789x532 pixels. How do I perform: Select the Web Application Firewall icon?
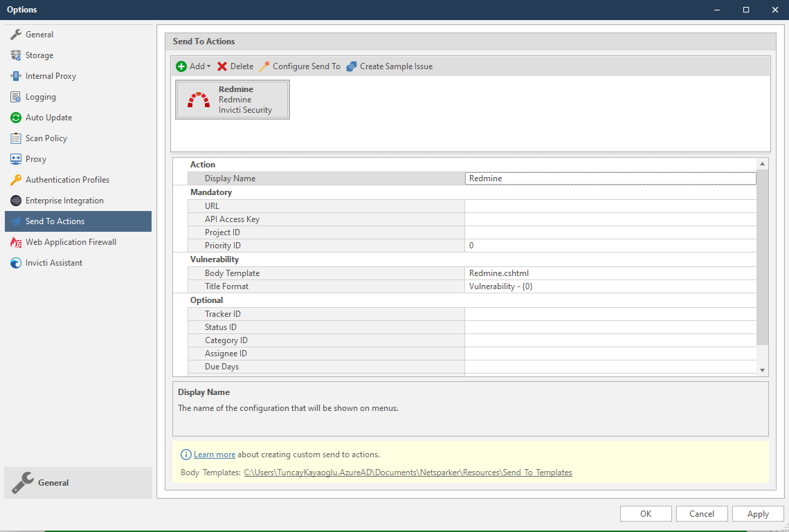point(15,241)
